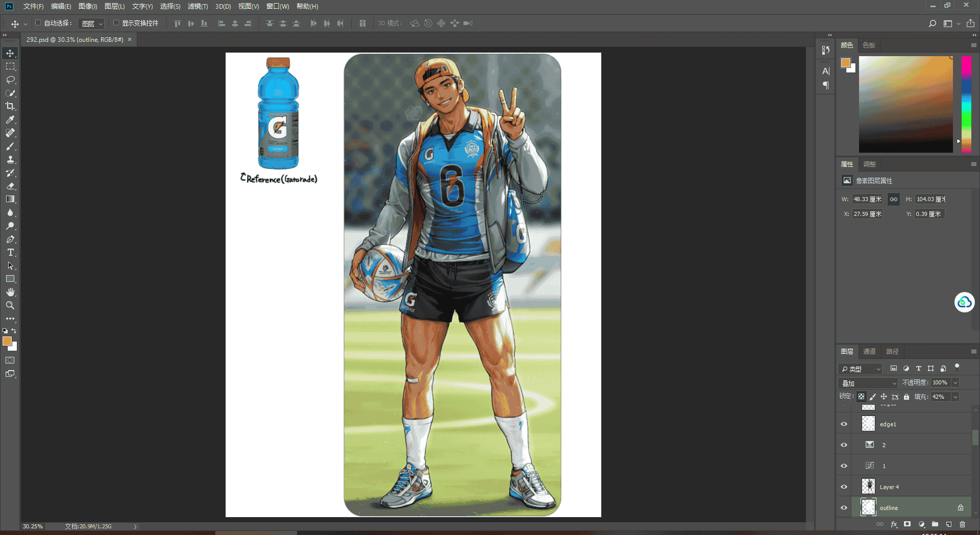Create a new layer group folder

tap(935, 524)
